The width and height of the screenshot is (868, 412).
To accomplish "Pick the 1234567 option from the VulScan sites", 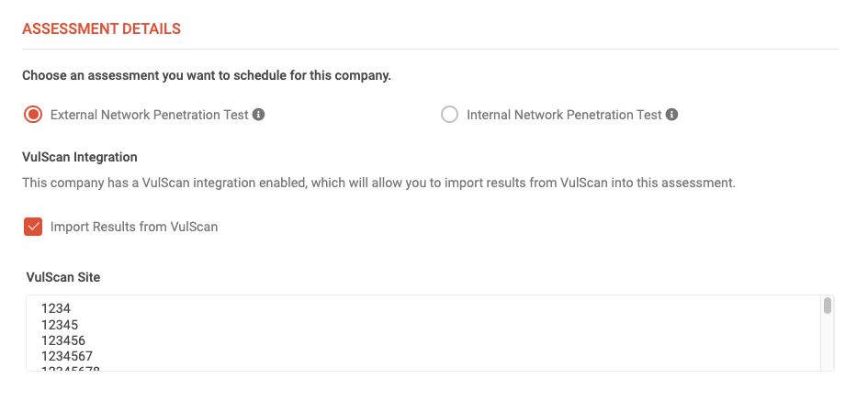I will pos(67,356).
